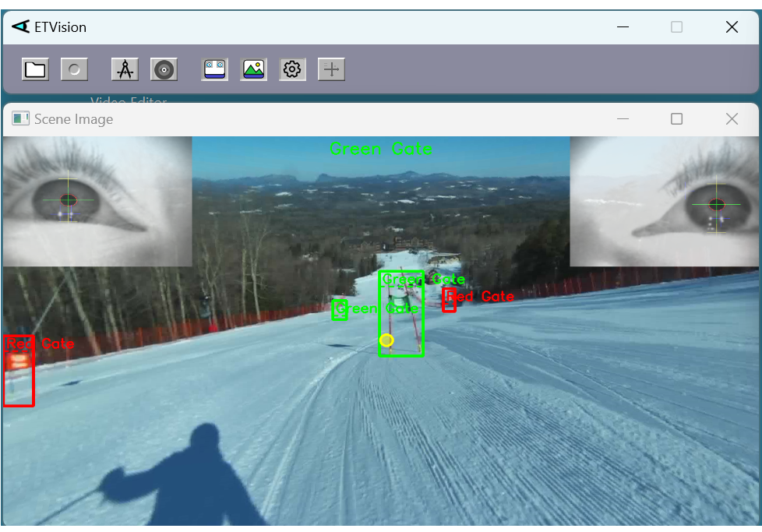Viewport: 762px width, 532px height.
Task: Select the compass calibration tool icon
Action: click(125, 69)
